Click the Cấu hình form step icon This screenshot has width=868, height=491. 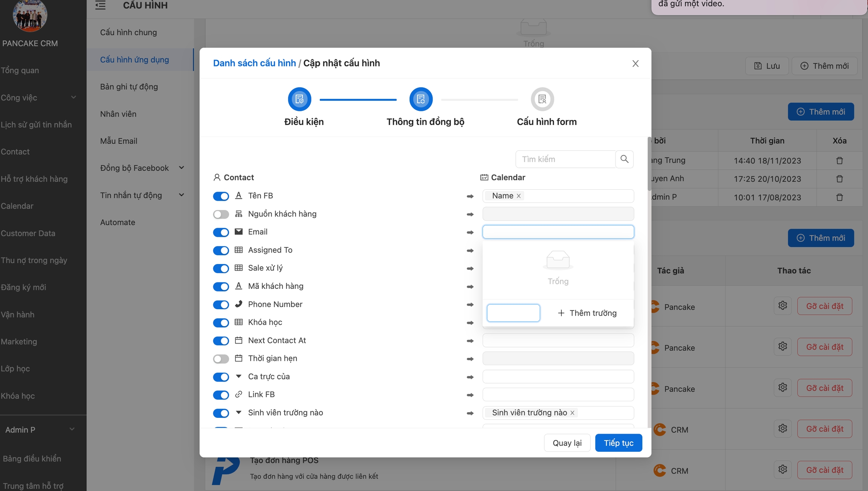click(542, 99)
